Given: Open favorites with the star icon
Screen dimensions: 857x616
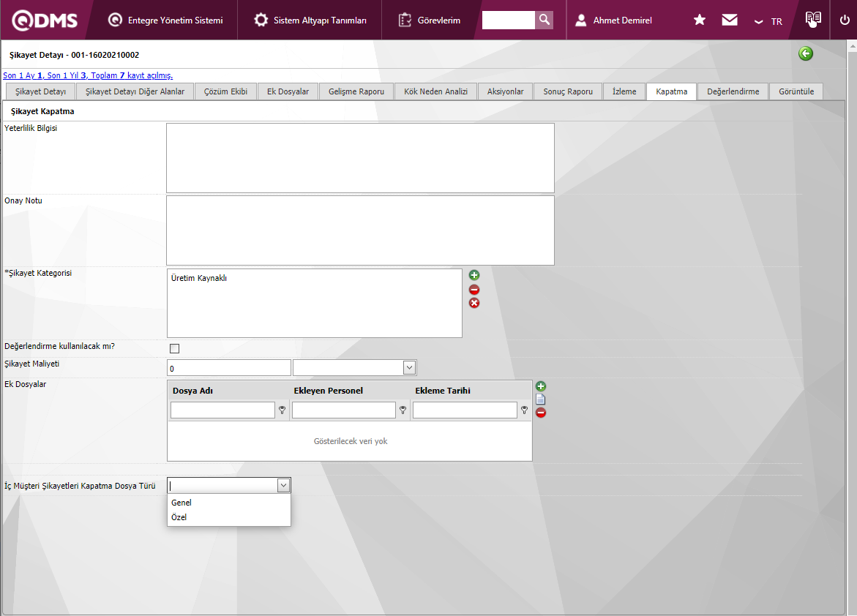Looking at the screenshot, I should coord(700,20).
